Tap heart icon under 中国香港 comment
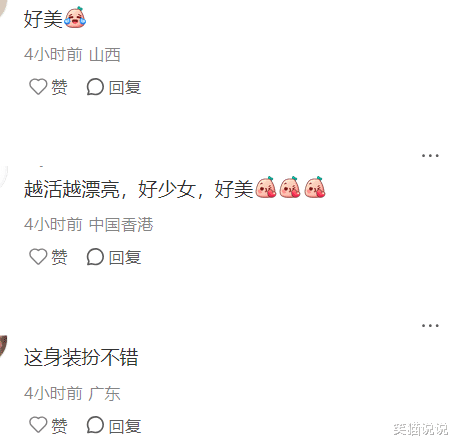Screen dimensions: 456x445 (x=38, y=257)
